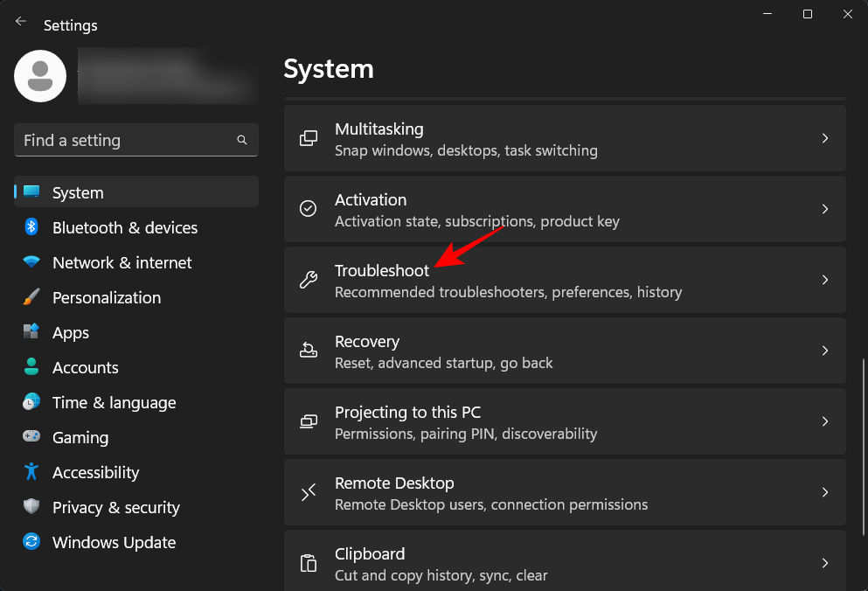Expand the Recovery options chevron

click(824, 351)
